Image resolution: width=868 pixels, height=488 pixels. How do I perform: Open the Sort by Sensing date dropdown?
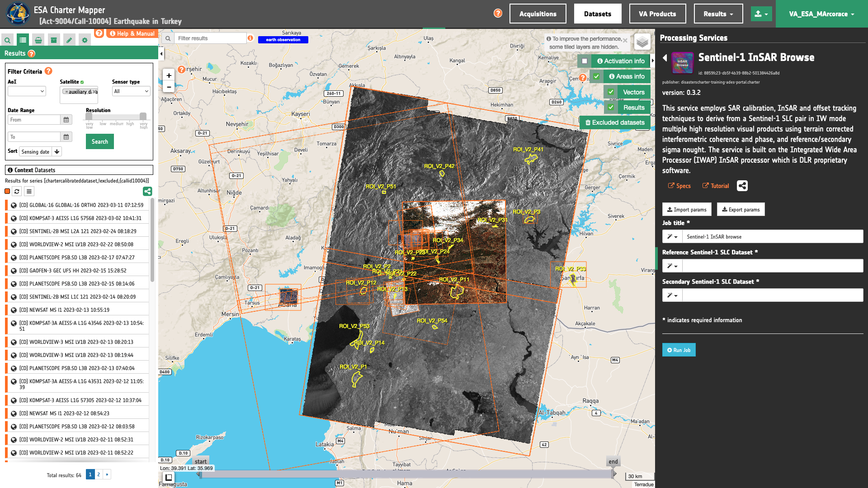pos(35,152)
